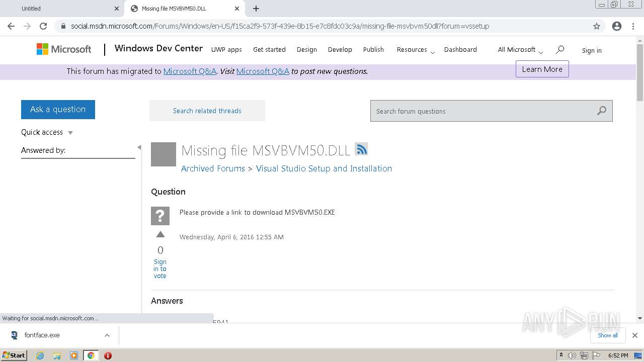Click the fontface.exe download file icon
644x362 pixels.
(x=15, y=335)
